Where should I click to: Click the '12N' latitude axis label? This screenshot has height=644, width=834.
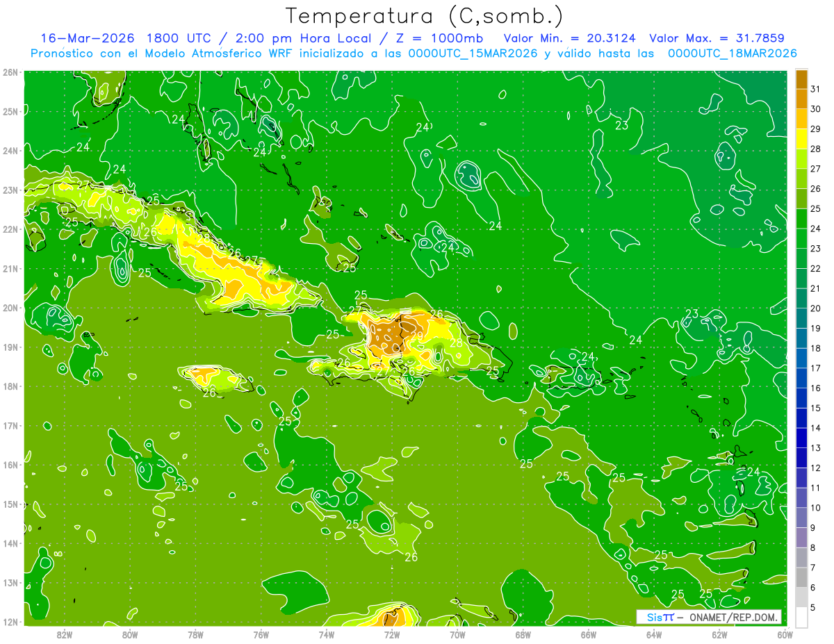click(x=10, y=622)
